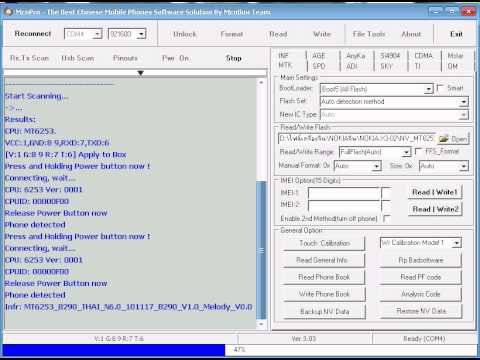
Task: Click the Reconnect button
Action: [33, 34]
